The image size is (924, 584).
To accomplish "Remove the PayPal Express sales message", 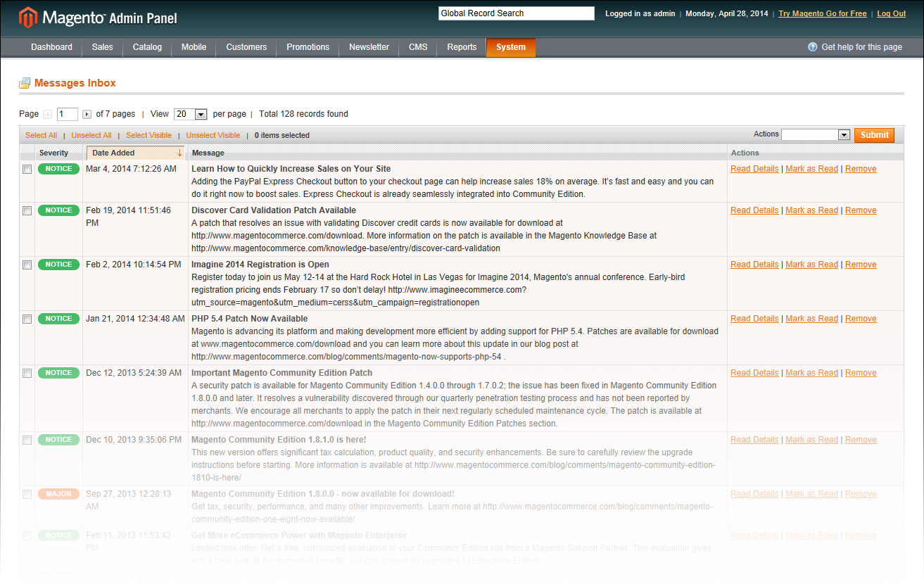I will 861,169.
